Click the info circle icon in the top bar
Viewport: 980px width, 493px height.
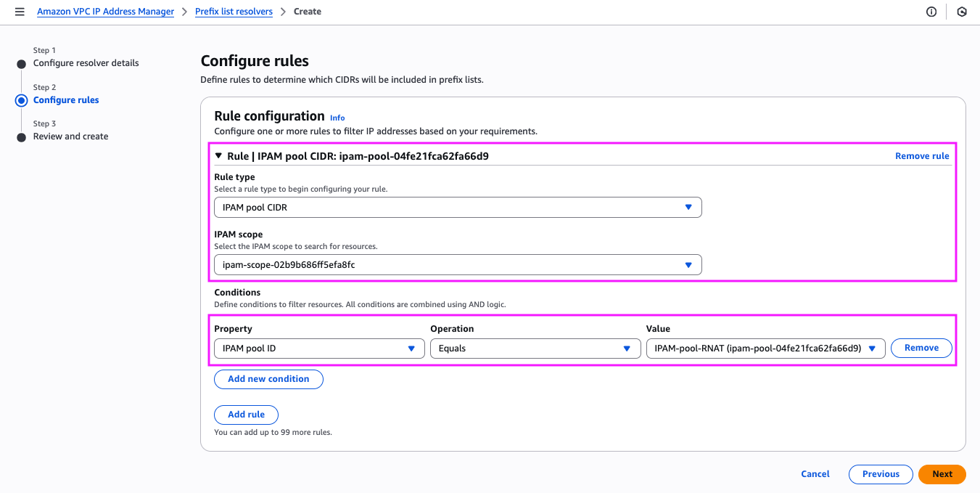(931, 11)
